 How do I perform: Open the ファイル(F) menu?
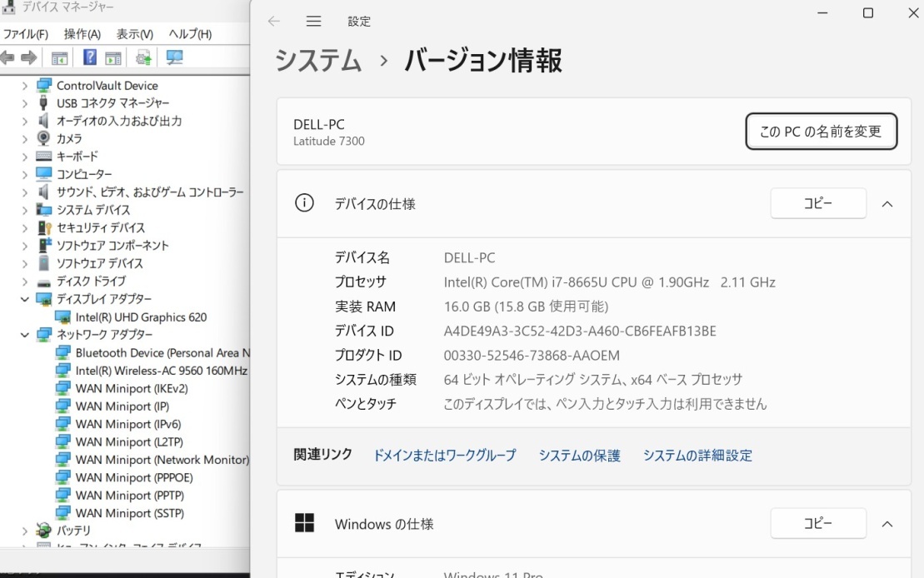(25, 34)
